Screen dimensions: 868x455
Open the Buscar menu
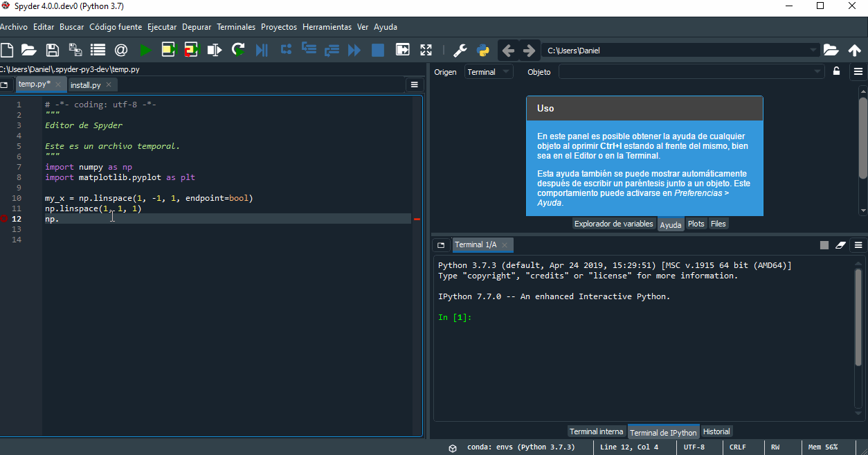[72, 27]
